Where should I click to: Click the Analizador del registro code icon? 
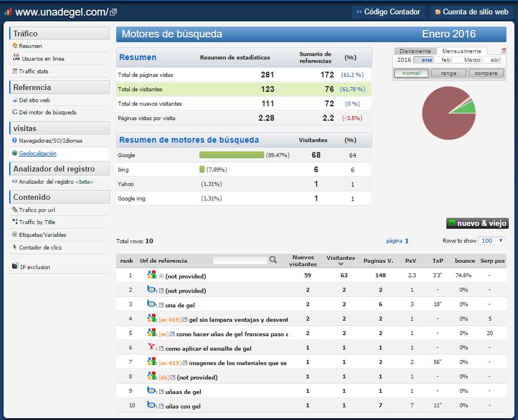pos(14,181)
